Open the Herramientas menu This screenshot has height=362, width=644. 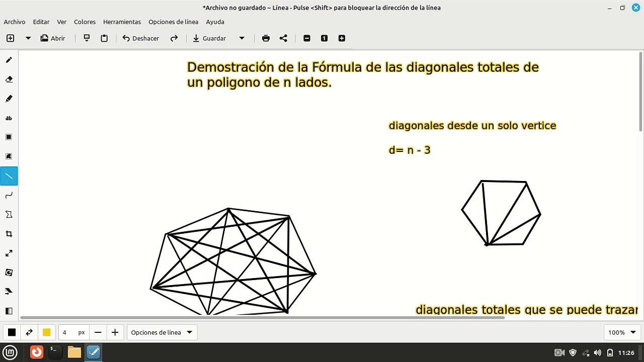pos(122,22)
